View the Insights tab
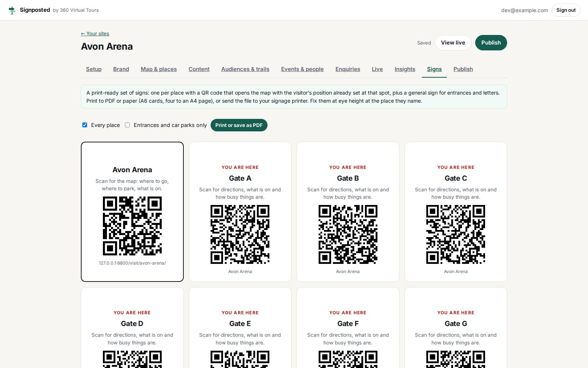The width and height of the screenshot is (588, 368). 405,69
